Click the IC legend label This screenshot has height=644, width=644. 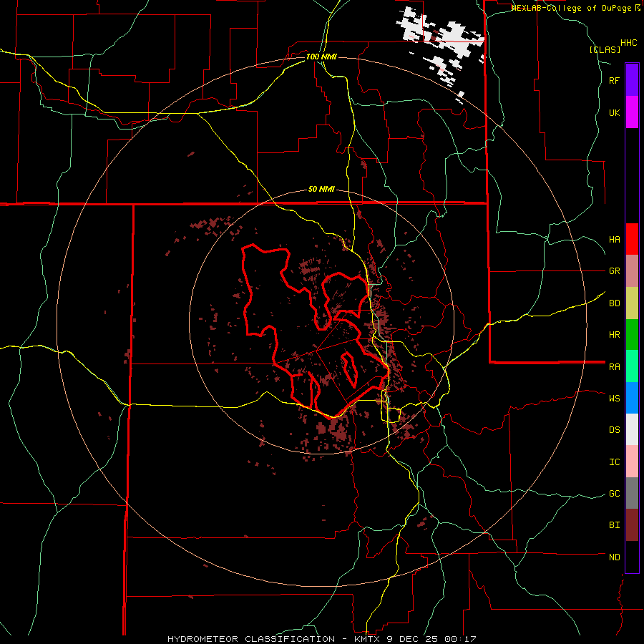tap(614, 462)
